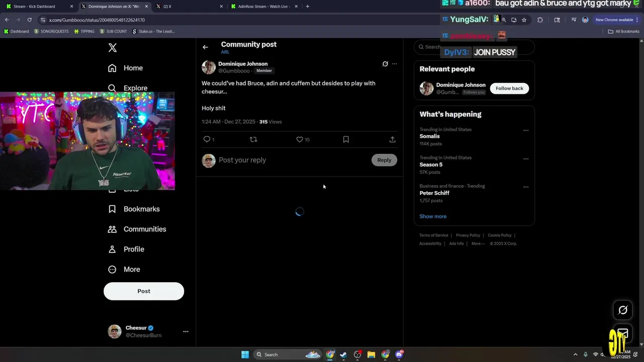Click the address bar URL
The width and height of the screenshot is (644, 362).
pos(97,20)
